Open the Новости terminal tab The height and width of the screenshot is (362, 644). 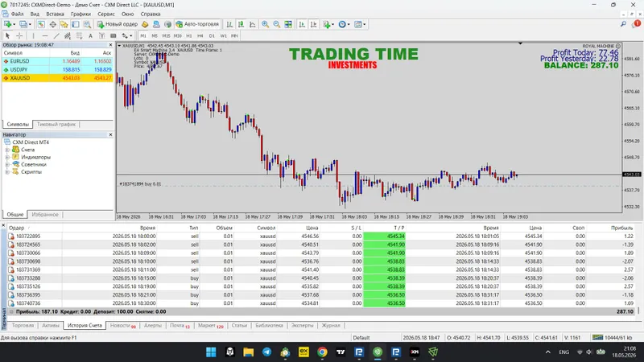pos(123,326)
